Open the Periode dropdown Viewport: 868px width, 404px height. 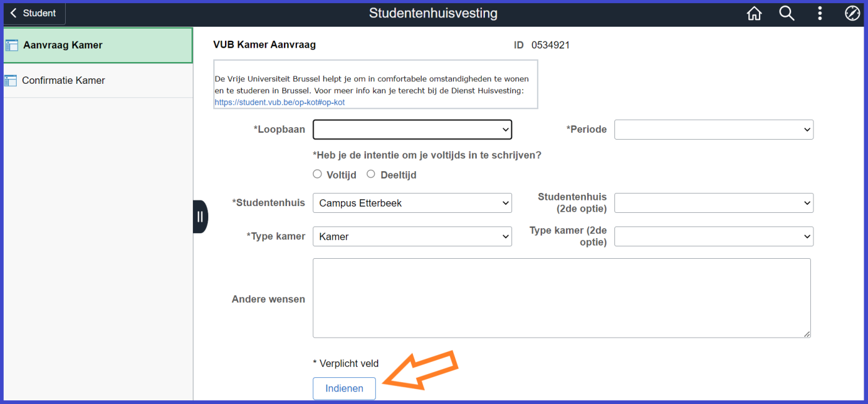click(714, 129)
